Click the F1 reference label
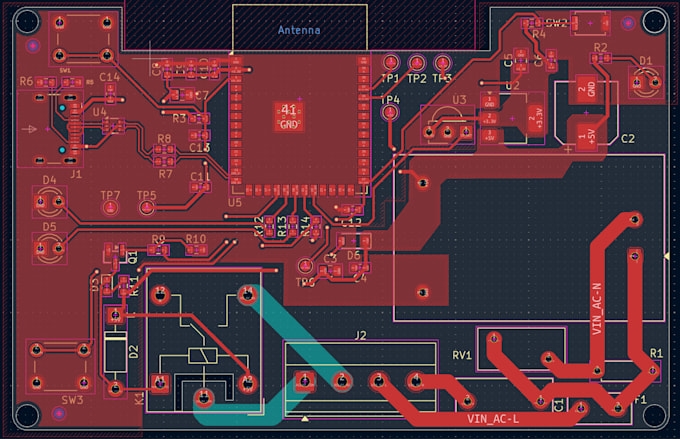 tap(640, 400)
